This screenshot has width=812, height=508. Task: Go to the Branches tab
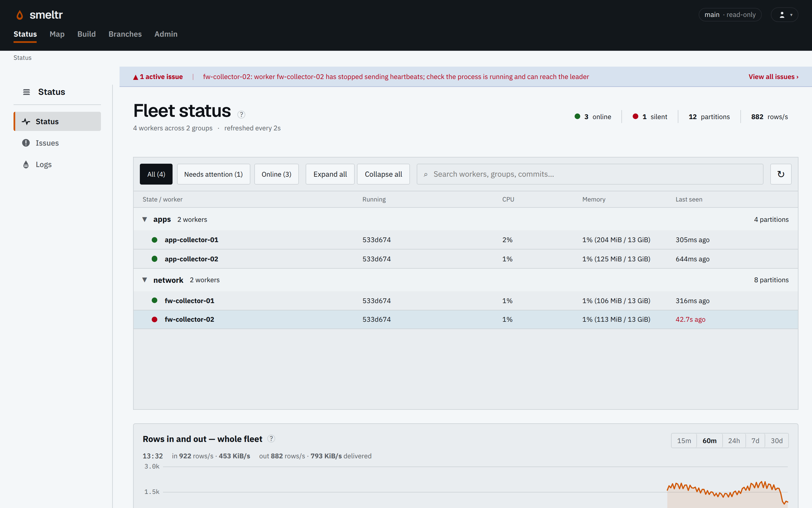coord(125,34)
